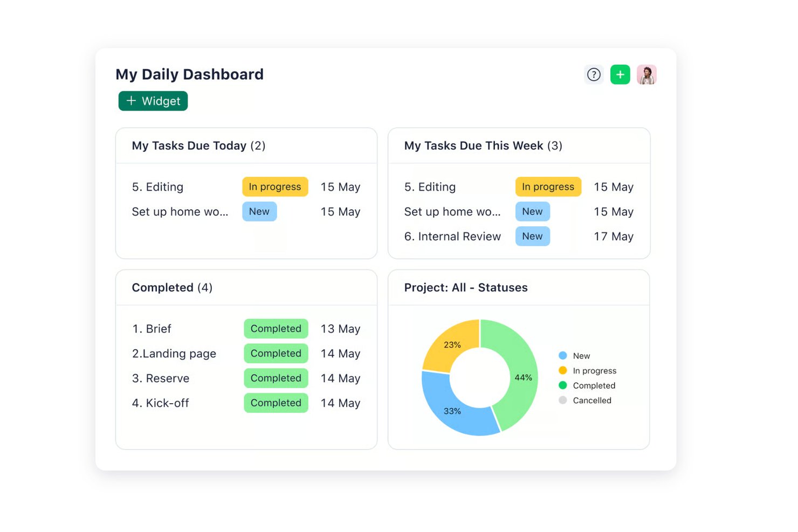The height and width of the screenshot is (532, 798).
Task: Open the Completed (4) widget header
Action: (x=172, y=287)
